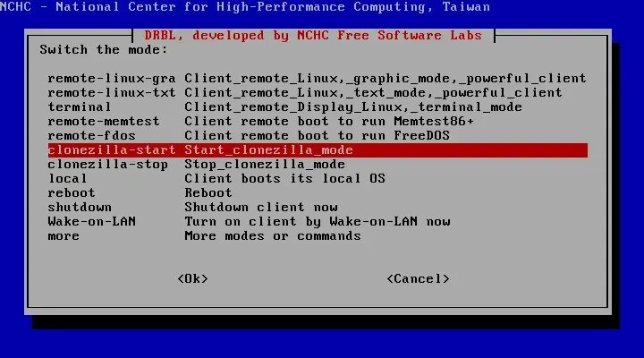Select the remote-linux-txt menu entry
The width and height of the screenshot is (644, 358).
coord(318,92)
